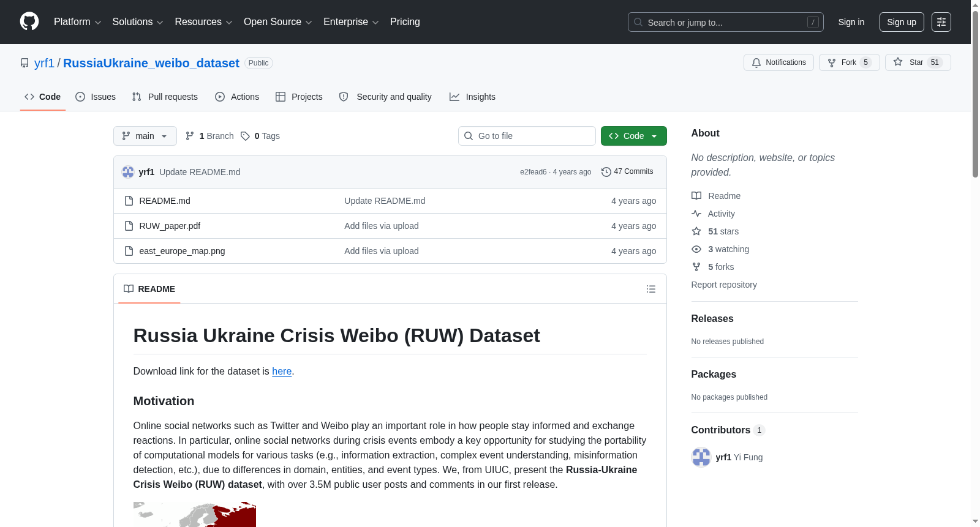Screen dimensions: 980x527
Task: Click the east Europe map image
Action: [x=195, y=515]
